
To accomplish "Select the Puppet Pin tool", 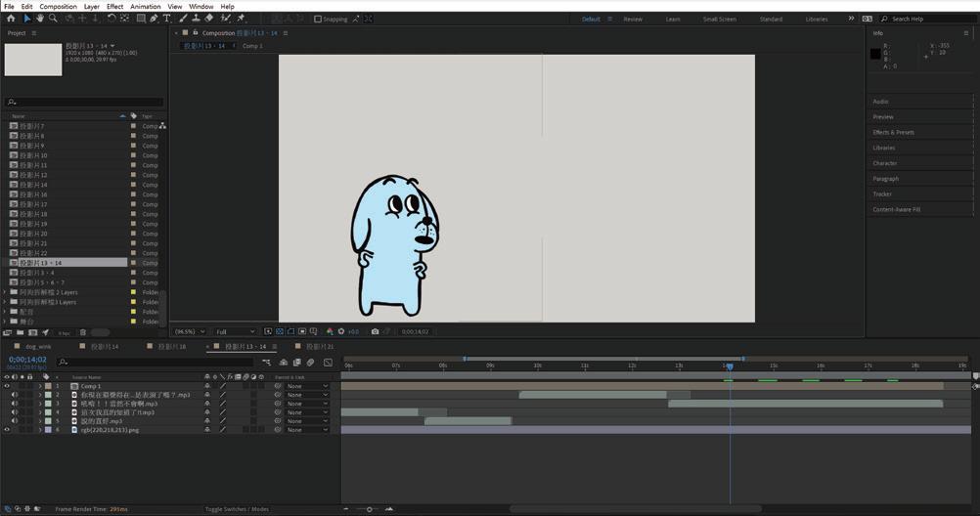I will click(241, 19).
